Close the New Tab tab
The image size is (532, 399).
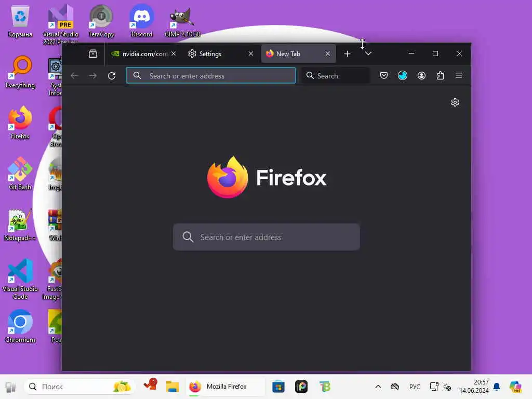pos(328,54)
